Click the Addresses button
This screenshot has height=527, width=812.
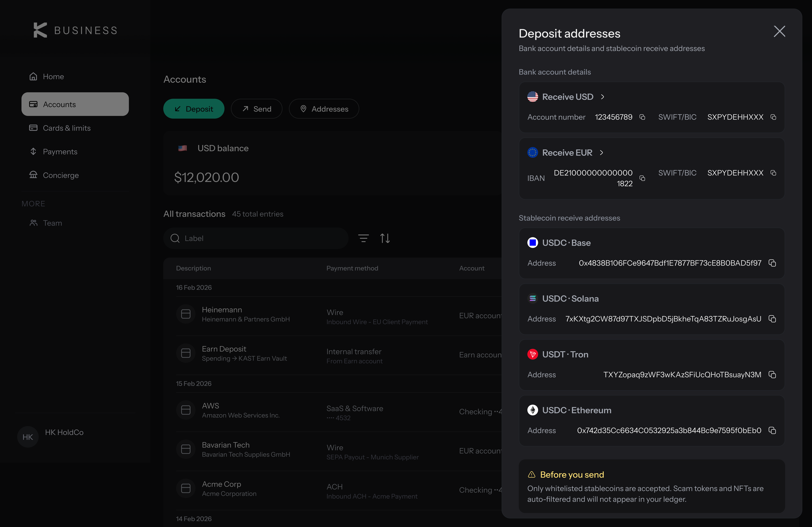tap(324, 109)
